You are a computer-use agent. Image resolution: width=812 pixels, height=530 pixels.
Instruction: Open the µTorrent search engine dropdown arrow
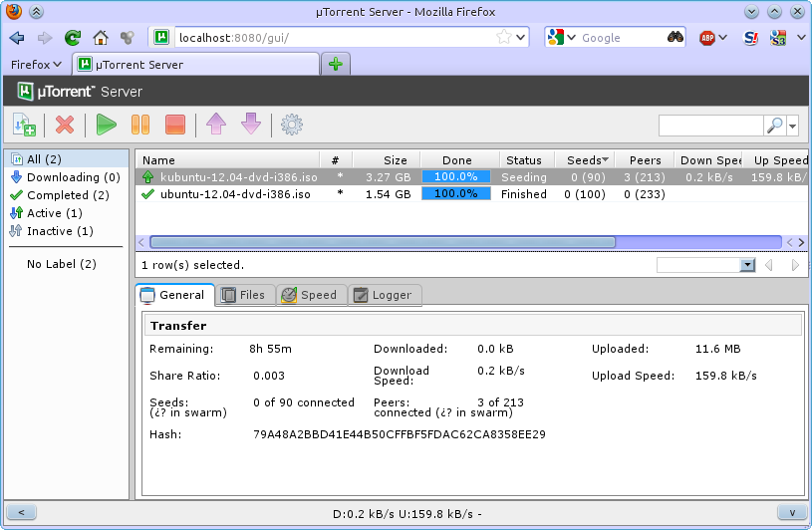coord(793,126)
